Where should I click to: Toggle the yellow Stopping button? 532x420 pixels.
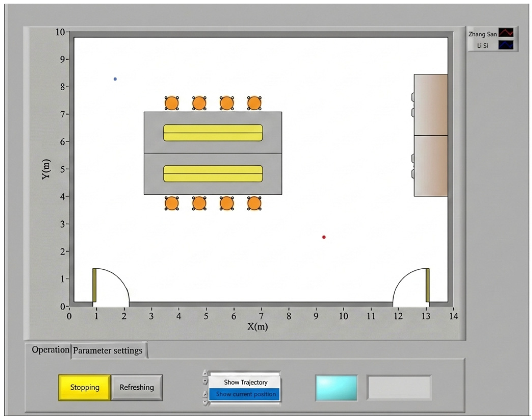click(x=85, y=387)
